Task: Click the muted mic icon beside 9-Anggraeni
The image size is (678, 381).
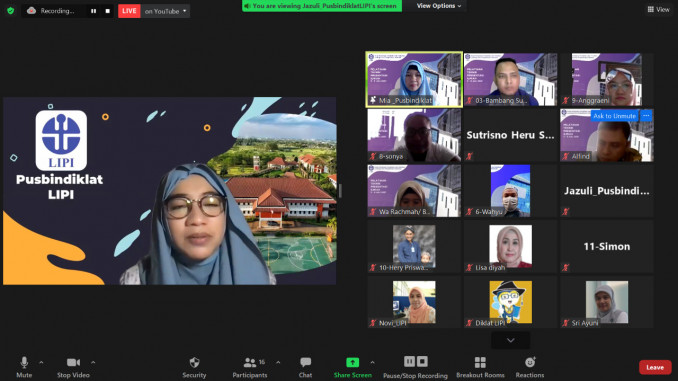Action: (566, 100)
